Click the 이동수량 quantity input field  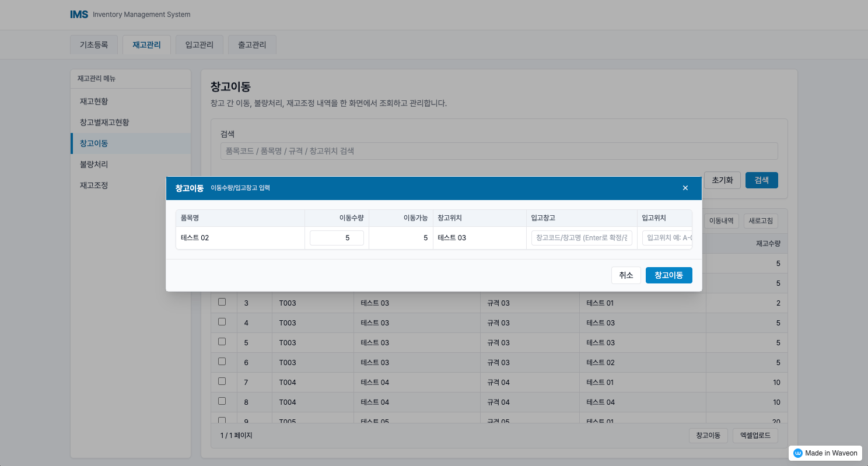(x=337, y=238)
